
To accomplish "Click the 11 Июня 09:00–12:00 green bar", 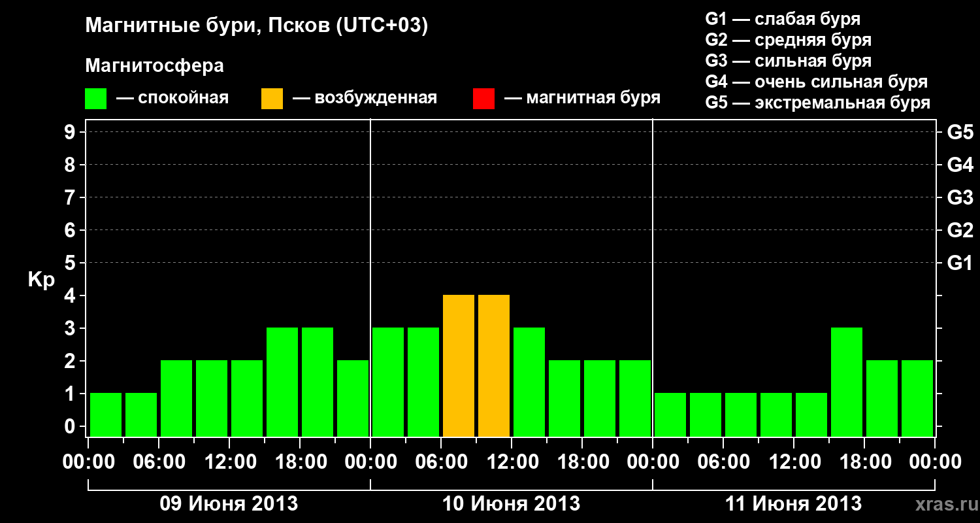I will (x=776, y=415).
